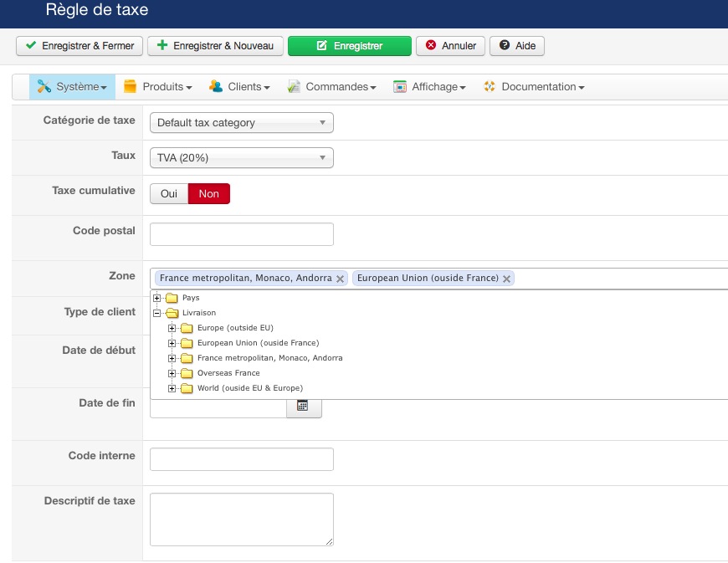Image resolution: width=728 pixels, height=563 pixels.
Task: Remove European Union zone tag
Action: tap(506, 279)
